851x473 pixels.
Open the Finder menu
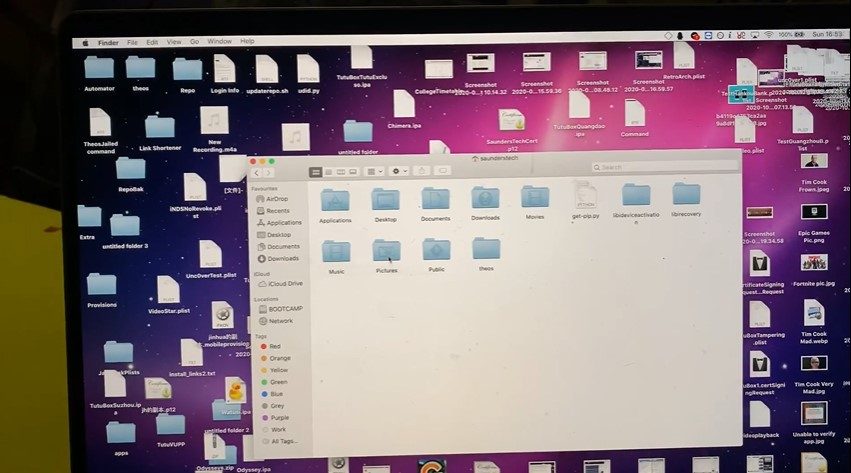109,42
